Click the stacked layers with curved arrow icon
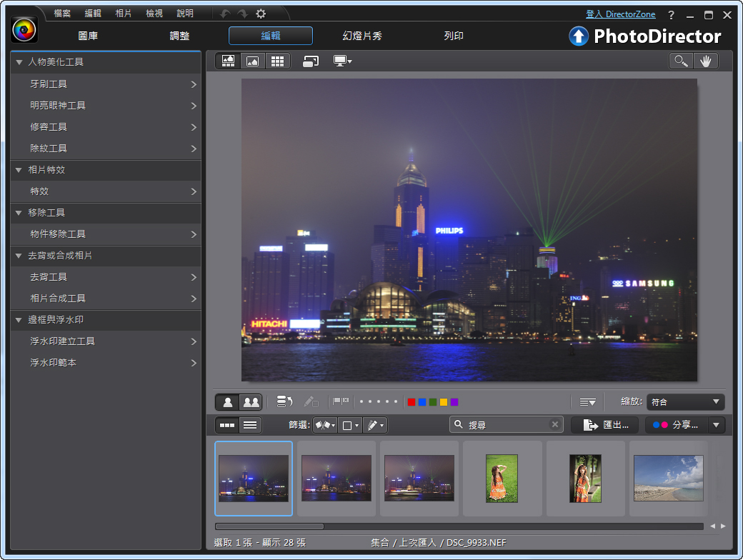Screen dimensions: 743x560 coord(284,401)
